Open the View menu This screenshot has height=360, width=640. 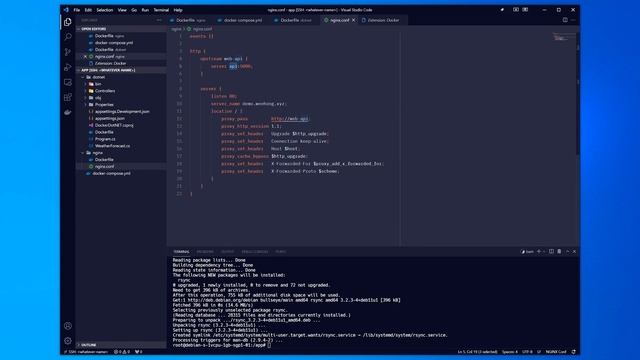[122, 10]
